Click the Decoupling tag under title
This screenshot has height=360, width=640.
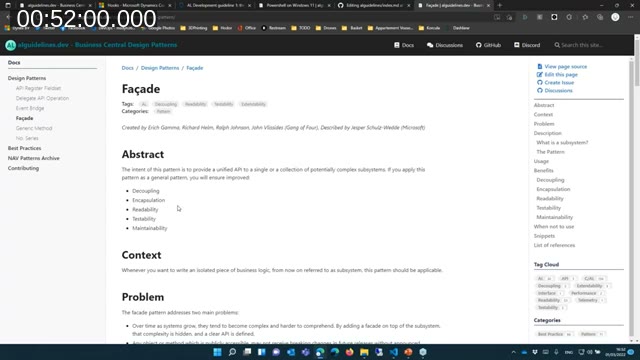coord(166,104)
